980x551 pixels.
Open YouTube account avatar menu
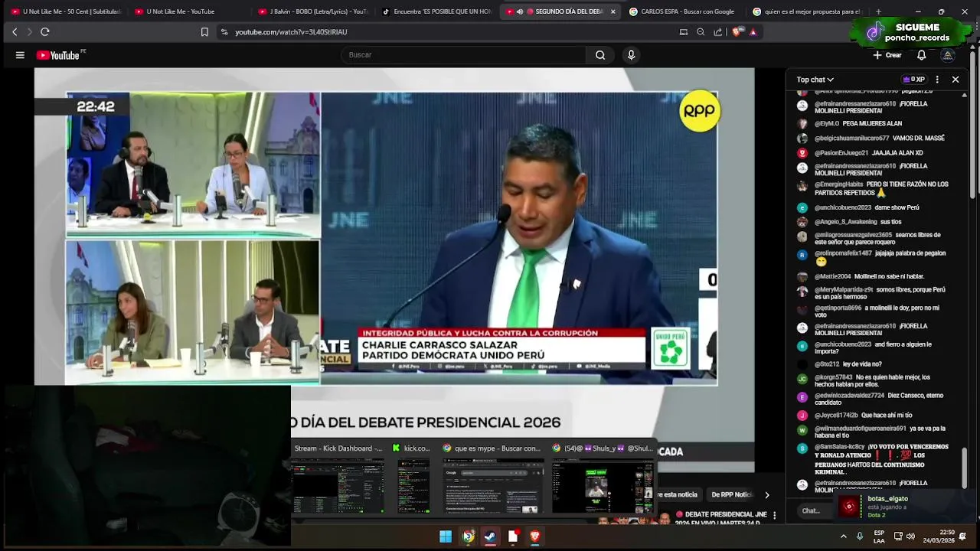[x=948, y=55]
